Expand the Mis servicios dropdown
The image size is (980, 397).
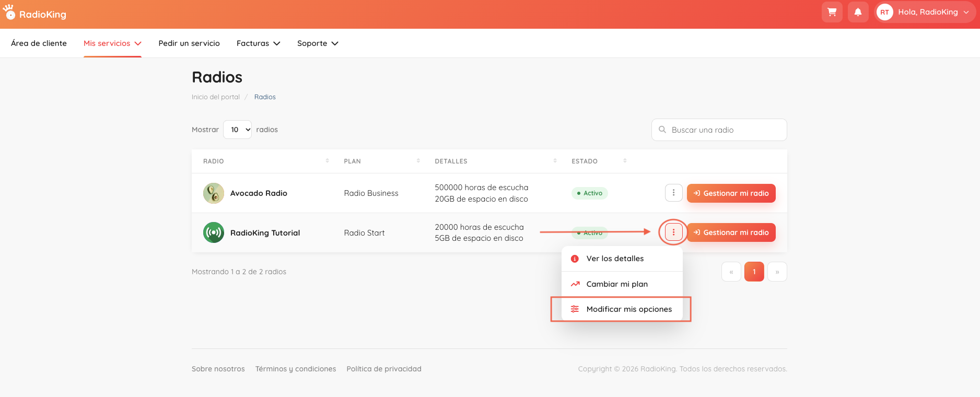112,43
